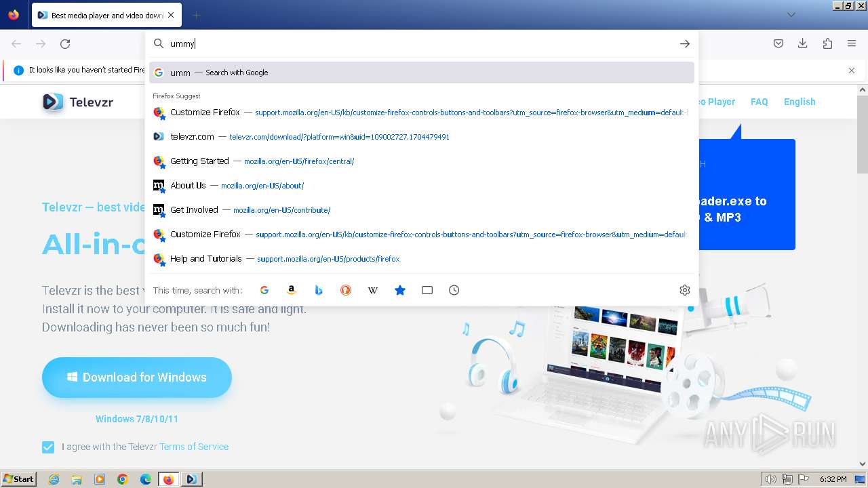Open the Getting Started suggestion
Image resolution: width=868 pixels, height=488 pixels.
pyautogui.click(x=422, y=161)
